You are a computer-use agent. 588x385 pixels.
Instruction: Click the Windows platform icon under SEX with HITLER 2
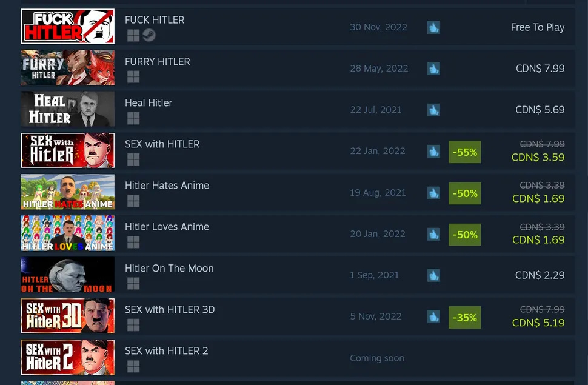pyautogui.click(x=133, y=366)
